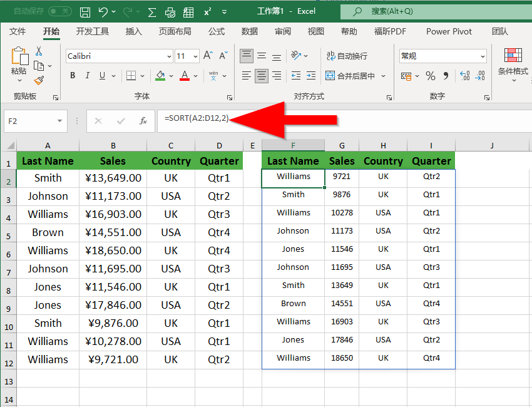Open the font color dropdown arrow
The image size is (532, 407).
coord(195,76)
